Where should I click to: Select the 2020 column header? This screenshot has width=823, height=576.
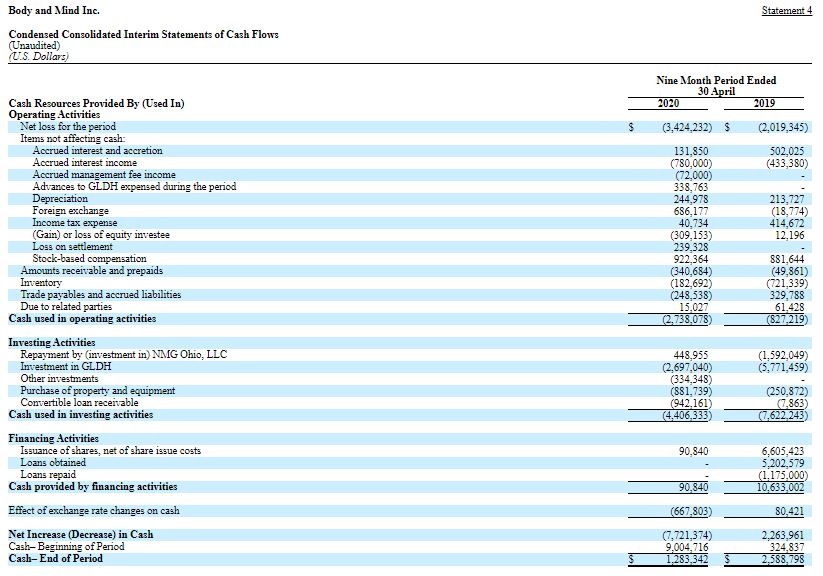point(669,103)
